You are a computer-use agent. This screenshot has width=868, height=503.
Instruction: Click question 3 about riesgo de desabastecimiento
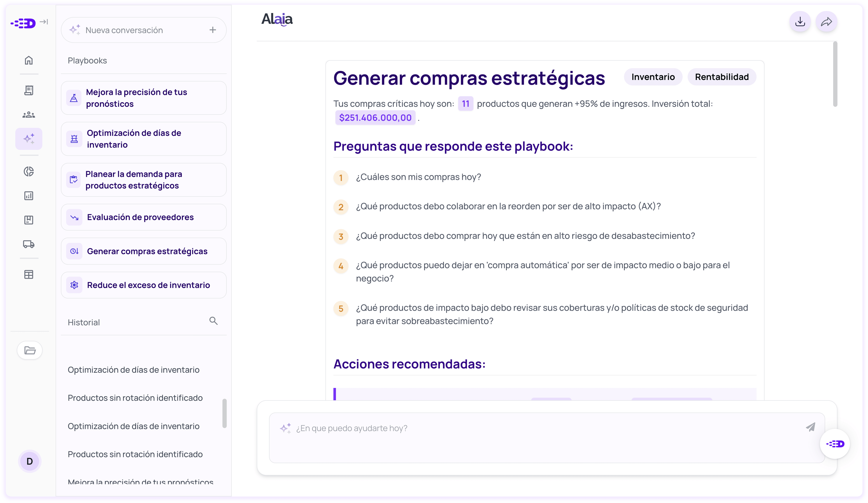[526, 236]
